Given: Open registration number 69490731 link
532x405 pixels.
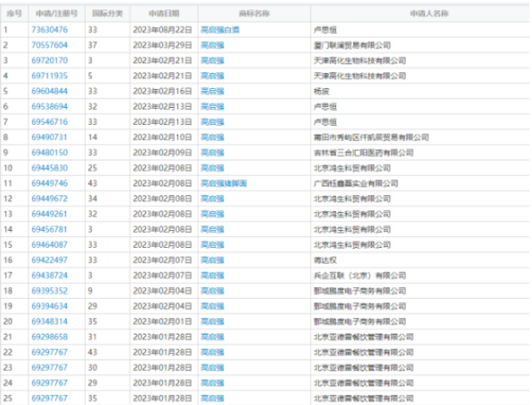Looking at the screenshot, I should click(49, 137).
